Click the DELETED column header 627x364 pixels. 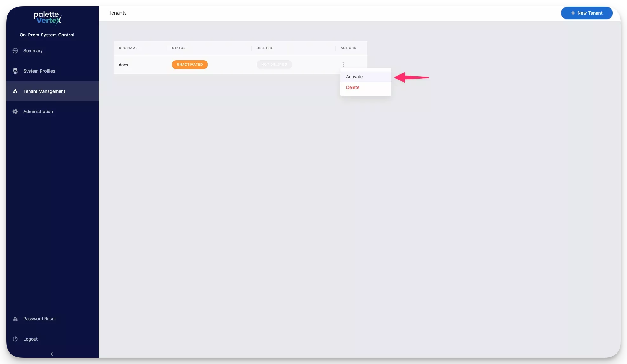[x=264, y=48]
